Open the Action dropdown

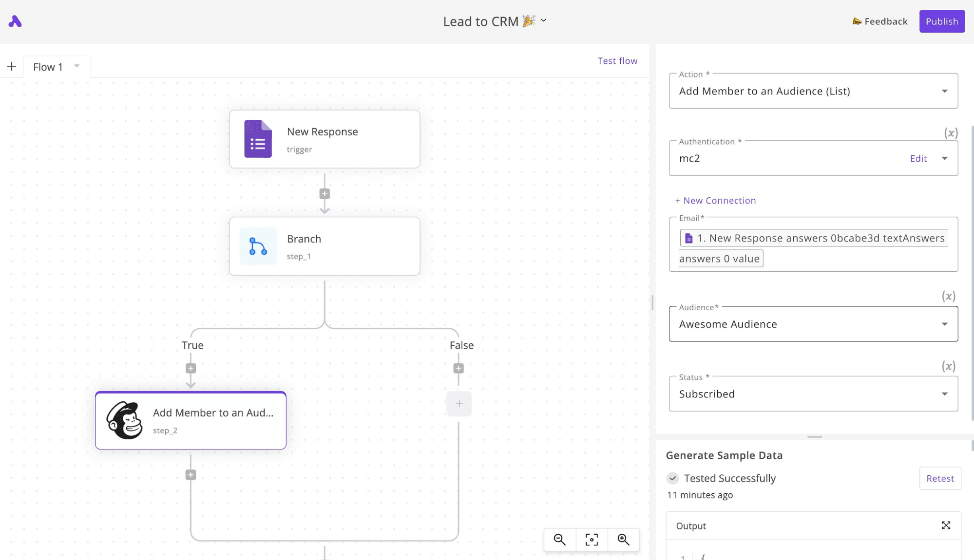(x=944, y=91)
